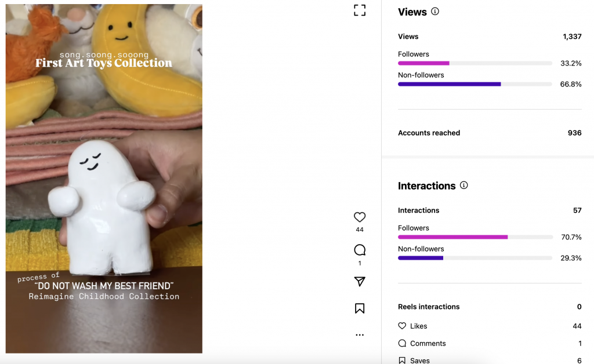Select the Reels interactions value '0'
The image size is (594, 364).
point(579,307)
